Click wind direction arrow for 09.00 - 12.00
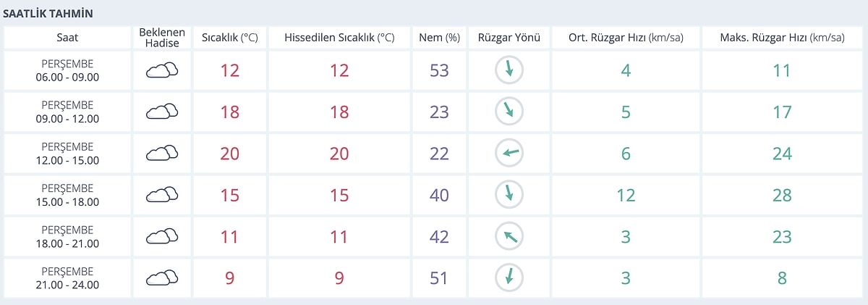868x305 pixels. coord(509,112)
